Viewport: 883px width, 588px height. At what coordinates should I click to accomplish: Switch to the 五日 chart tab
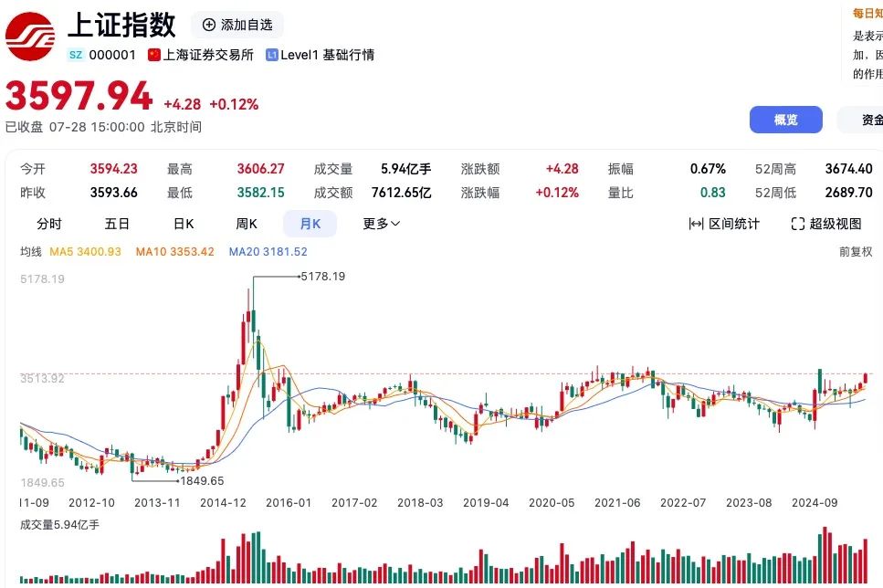click(115, 223)
